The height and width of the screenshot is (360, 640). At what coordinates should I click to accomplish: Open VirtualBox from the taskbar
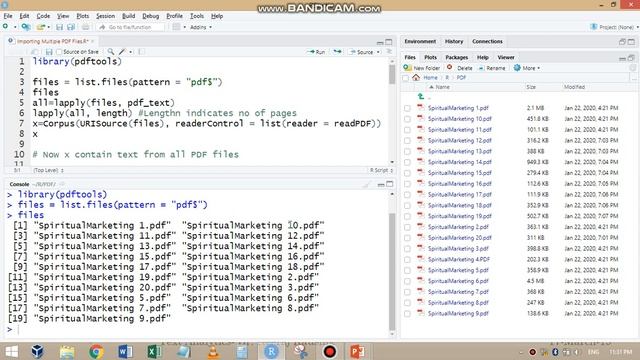point(38,351)
